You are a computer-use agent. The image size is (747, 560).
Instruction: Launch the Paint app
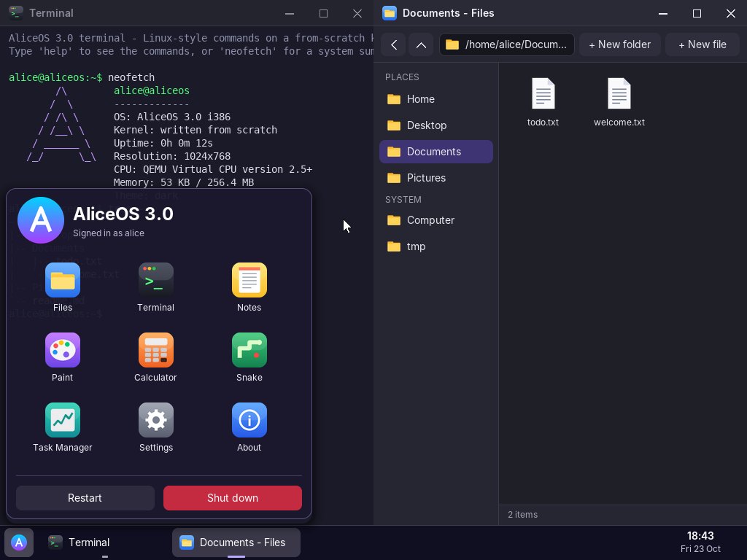click(63, 357)
